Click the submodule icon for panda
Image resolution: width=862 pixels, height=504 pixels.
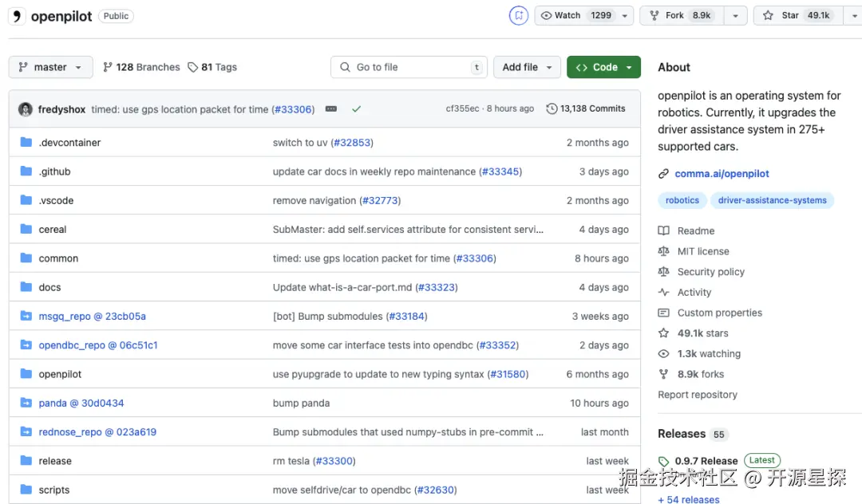(26, 403)
